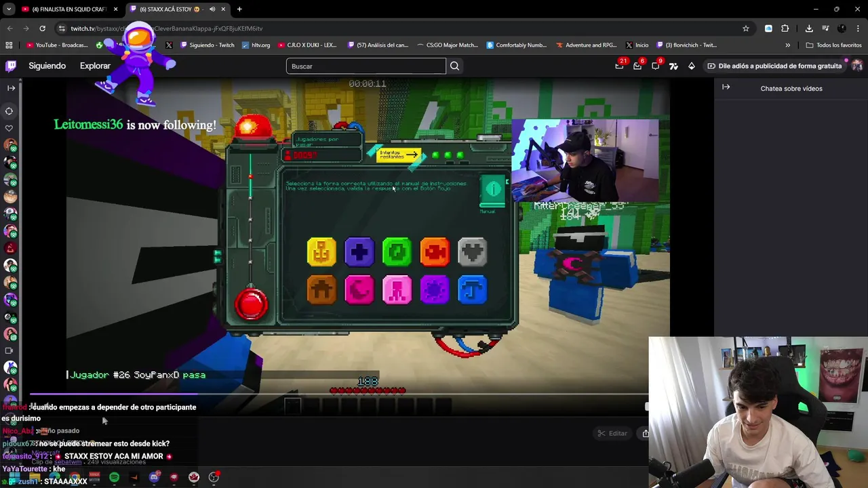The width and height of the screenshot is (868, 488).
Task: Open OBS Studio from the taskbar
Action: click(214, 477)
